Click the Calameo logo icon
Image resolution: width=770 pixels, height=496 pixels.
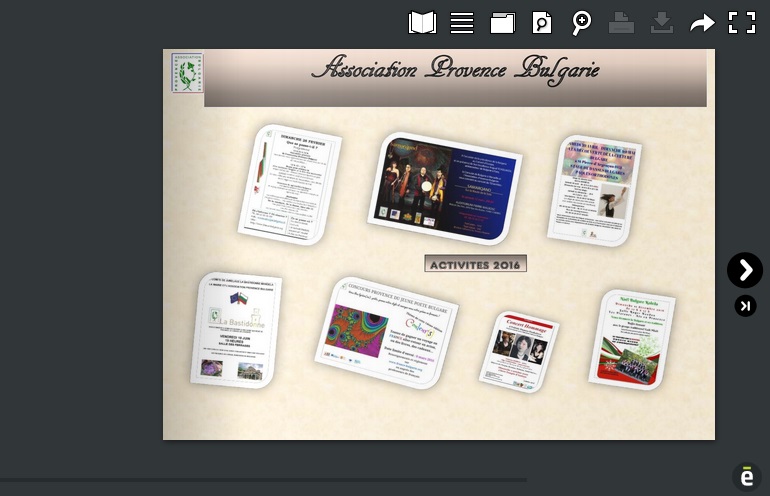coord(747,477)
